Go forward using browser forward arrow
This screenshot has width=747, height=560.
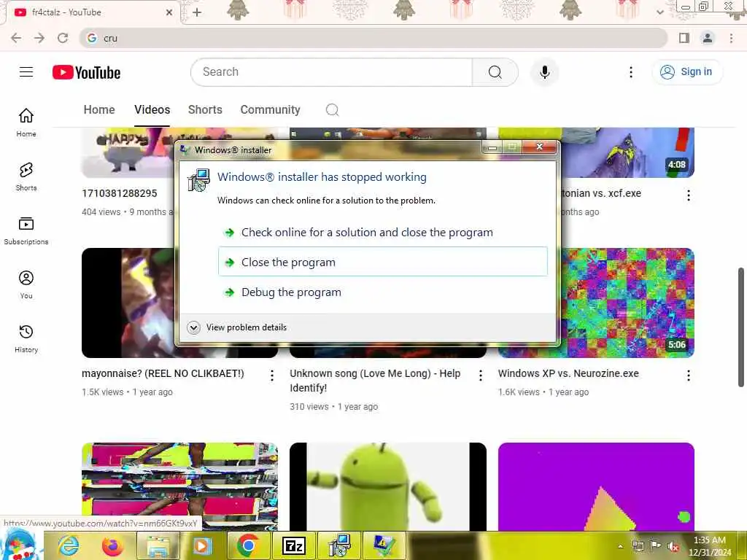tap(39, 38)
